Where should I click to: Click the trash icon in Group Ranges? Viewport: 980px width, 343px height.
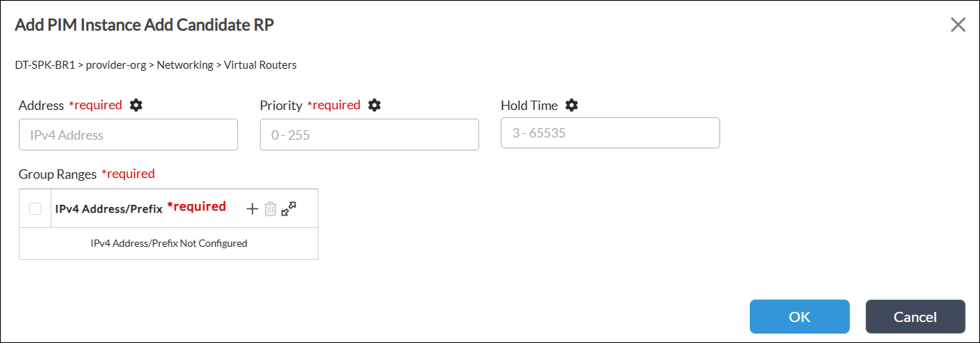click(x=270, y=208)
